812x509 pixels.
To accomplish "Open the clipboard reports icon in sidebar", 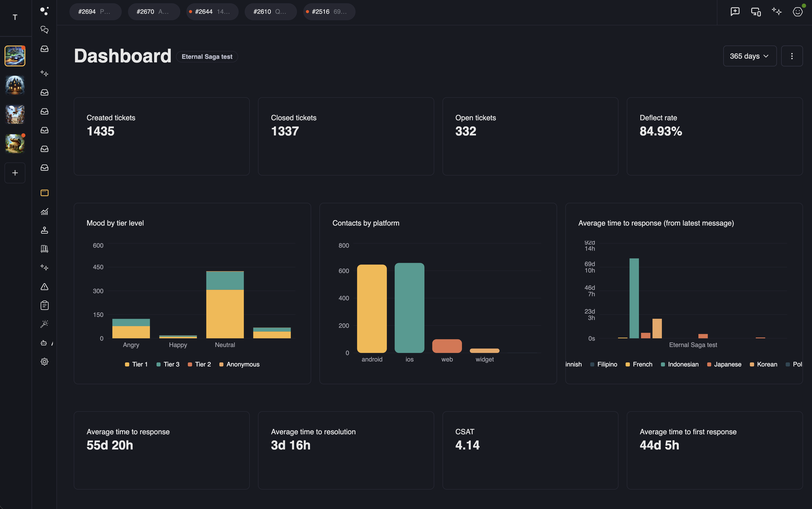I will coord(44,305).
